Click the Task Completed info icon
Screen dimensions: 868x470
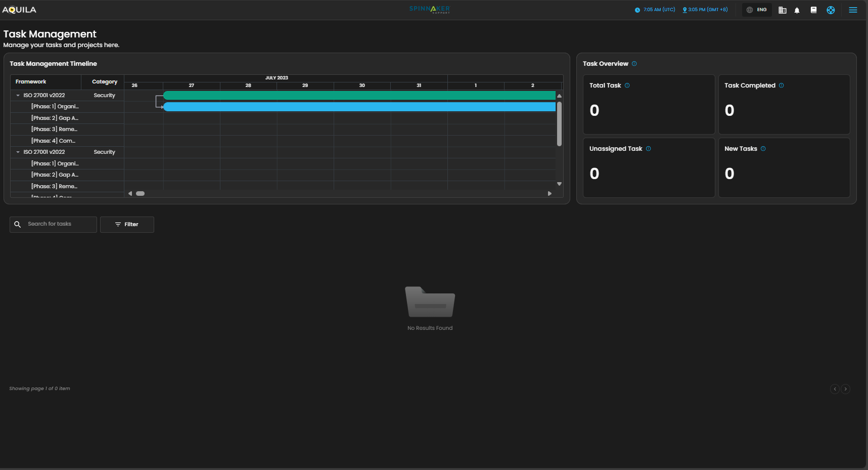pyautogui.click(x=782, y=86)
